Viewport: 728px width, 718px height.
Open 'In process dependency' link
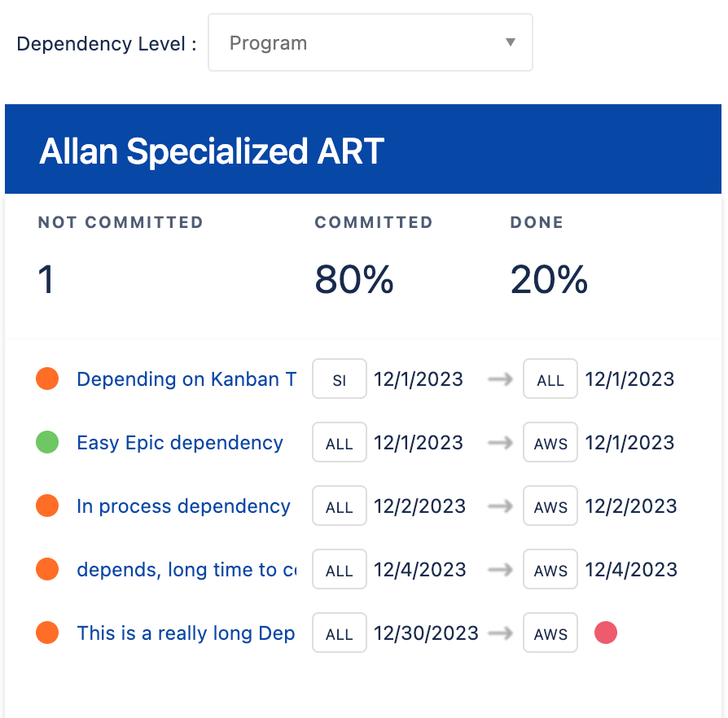click(x=183, y=506)
